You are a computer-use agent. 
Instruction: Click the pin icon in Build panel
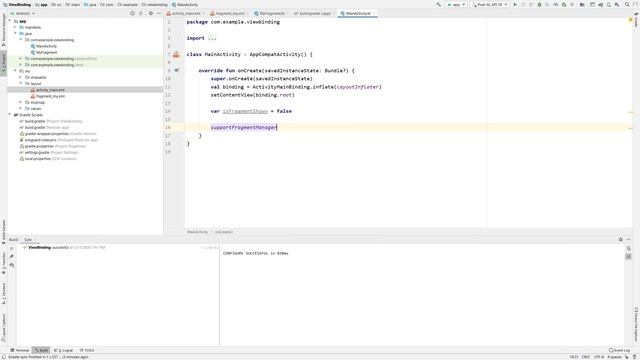point(12,256)
